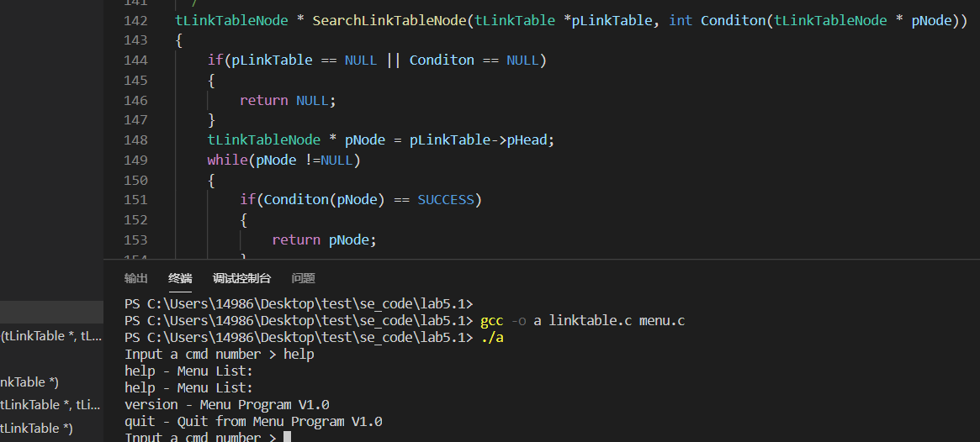Viewport: 980px width, 442px height.
Task: Select outline item '(tLinkTable *, tL...'
Action: pyautogui.click(x=50, y=336)
